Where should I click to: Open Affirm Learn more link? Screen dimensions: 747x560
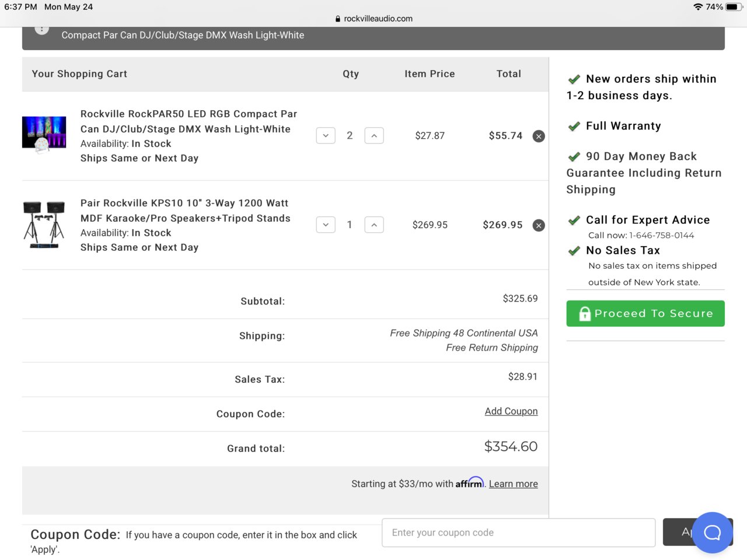coord(514,484)
